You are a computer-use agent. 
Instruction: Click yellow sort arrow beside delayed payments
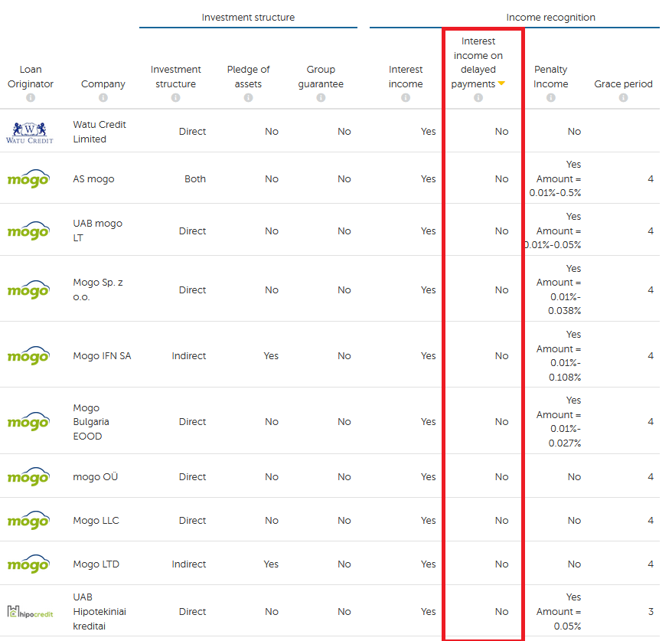[501, 84]
